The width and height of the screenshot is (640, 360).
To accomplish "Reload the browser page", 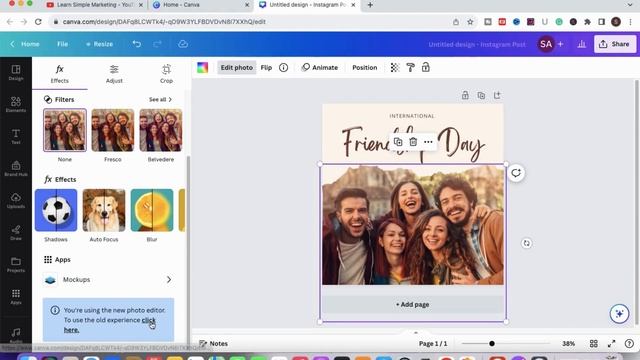I will tap(38, 22).
